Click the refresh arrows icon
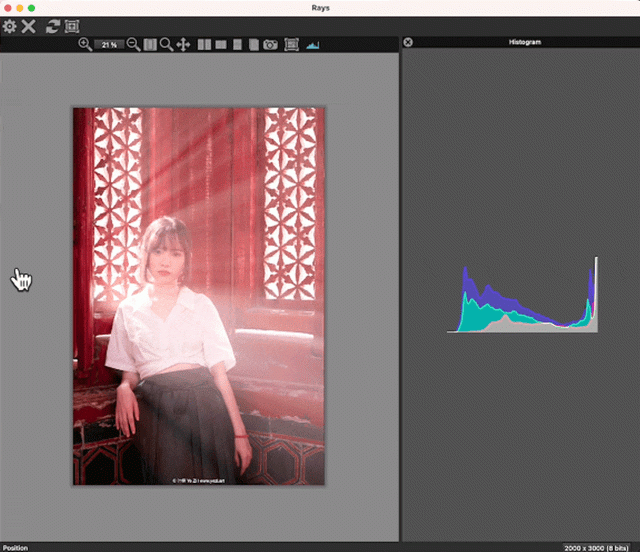Image resolution: width=640 pixels, height=552 pixels. click(x=53, y=27)
